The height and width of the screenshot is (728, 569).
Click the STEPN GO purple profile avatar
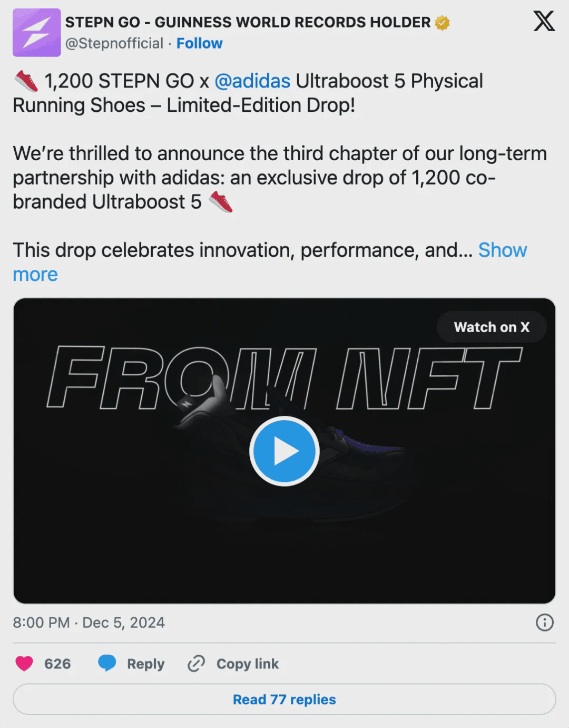coord(36,33)
